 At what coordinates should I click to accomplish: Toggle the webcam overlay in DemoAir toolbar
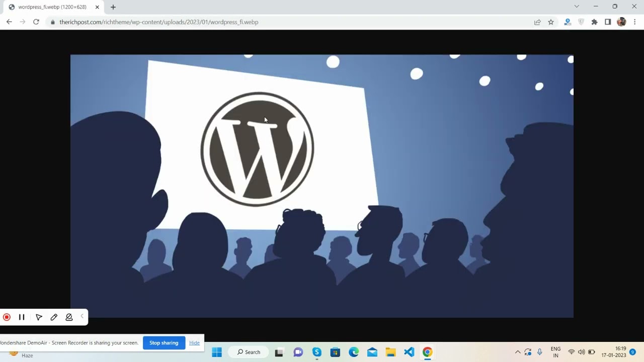69,317
